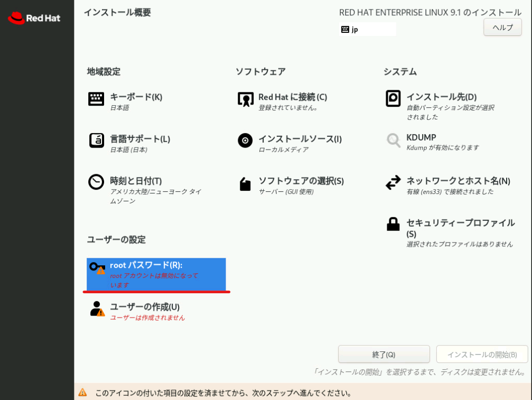Click the arrows icon for ネットワークとホスト名(N)
532x400 pixels.
(393, 182)
